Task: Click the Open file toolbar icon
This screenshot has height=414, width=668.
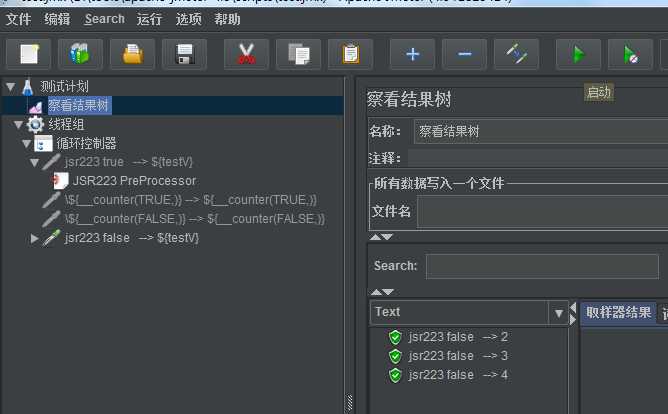Action: point(132,55)
